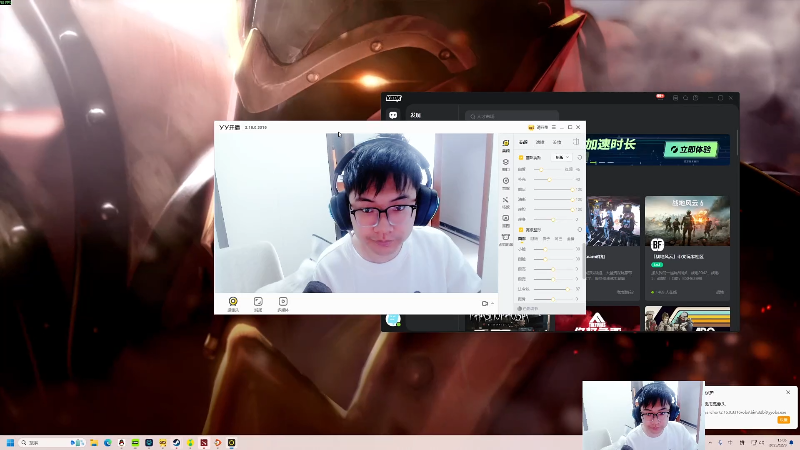Viewport: 800px width, 450px height.
Task: Open Steam from the taskbar
Action: 176,443
